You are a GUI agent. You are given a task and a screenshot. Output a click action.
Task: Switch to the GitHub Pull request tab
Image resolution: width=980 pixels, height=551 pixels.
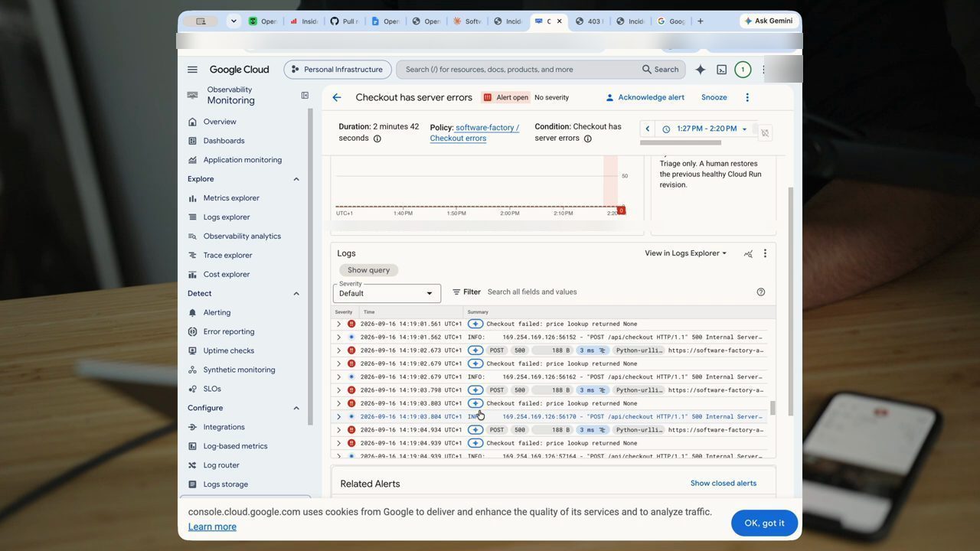pos(344,21)
